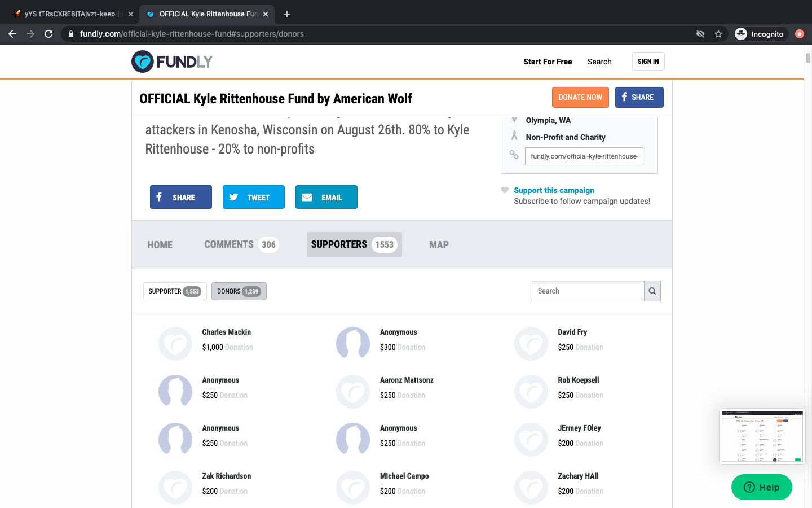Image resolution: width=812 pixels, height=508 pixels.
Task: Click the heart icon beside Support this campaign
Action: tap(505, 190)
